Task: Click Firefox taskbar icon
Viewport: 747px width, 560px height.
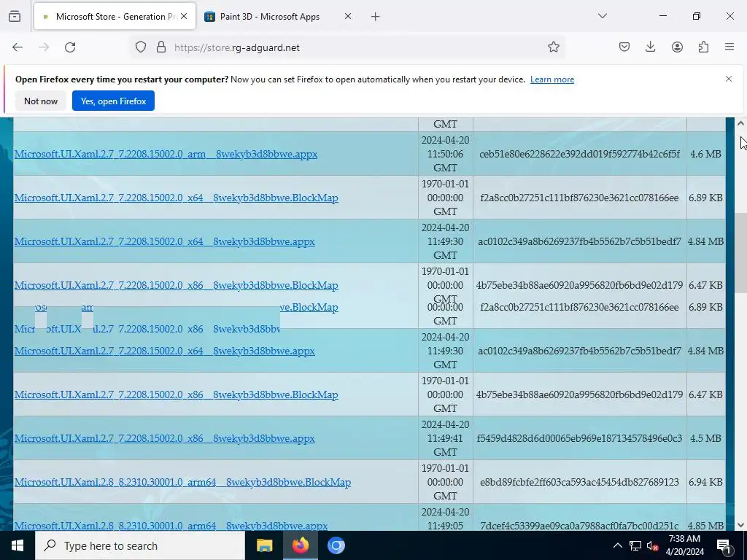Action: pos(300,545)
